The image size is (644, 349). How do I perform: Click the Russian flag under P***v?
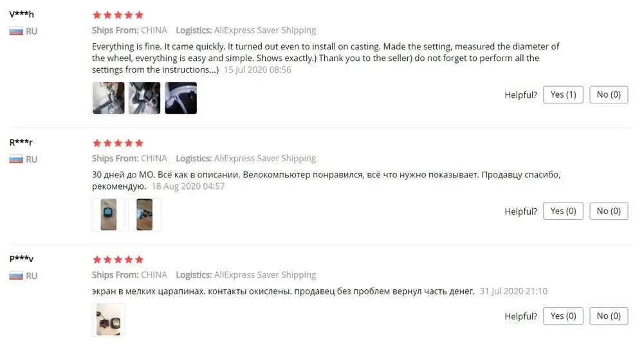click(x=16, y=276)
